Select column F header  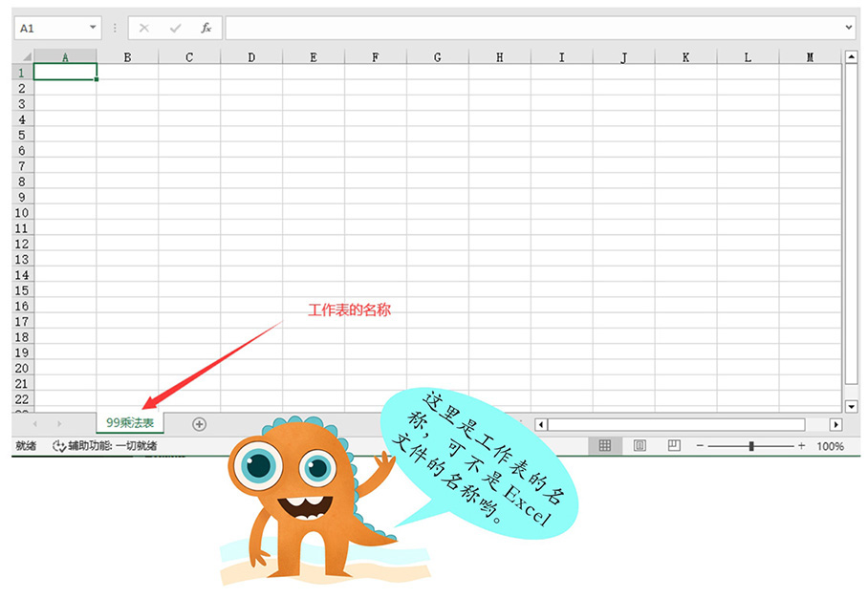click(376, 57)
